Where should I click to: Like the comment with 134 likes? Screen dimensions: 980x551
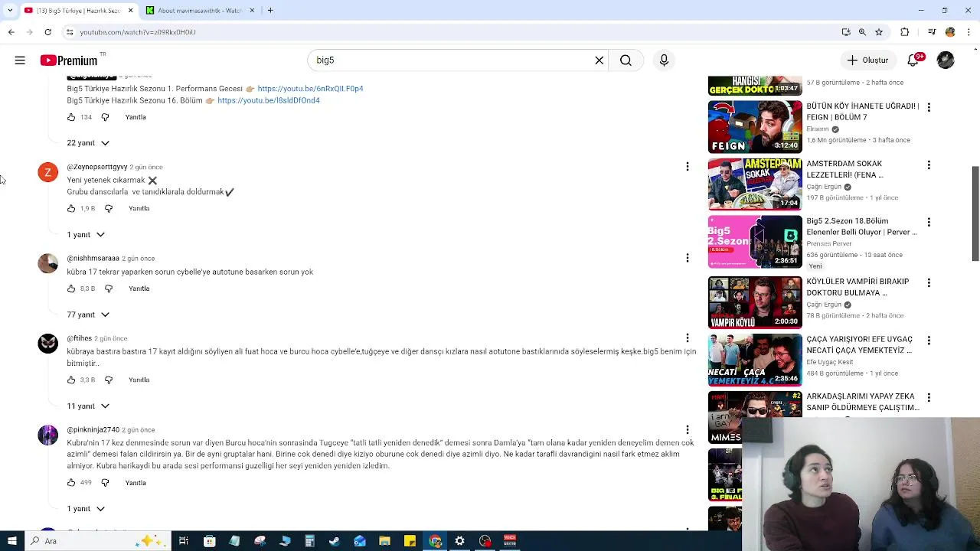[x=71, y=117]
